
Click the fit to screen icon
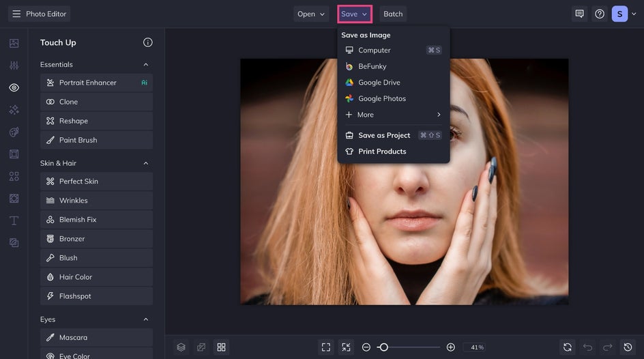(326, 347)
